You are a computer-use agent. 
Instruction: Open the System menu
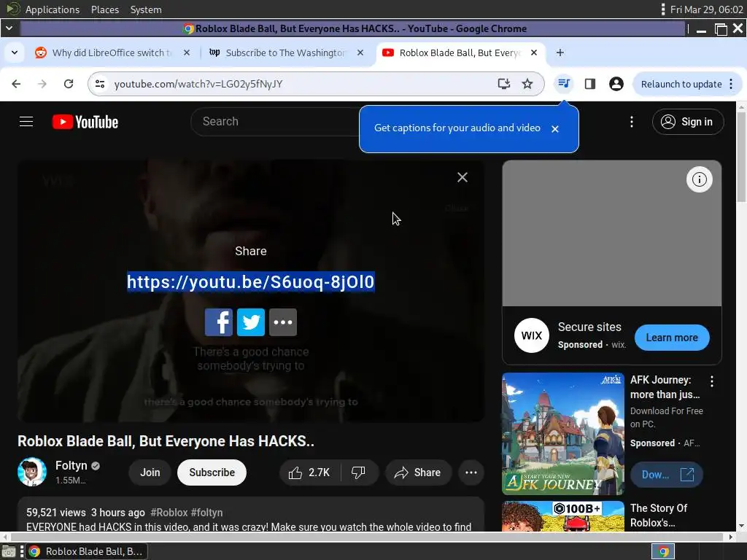tap(146, 9)
